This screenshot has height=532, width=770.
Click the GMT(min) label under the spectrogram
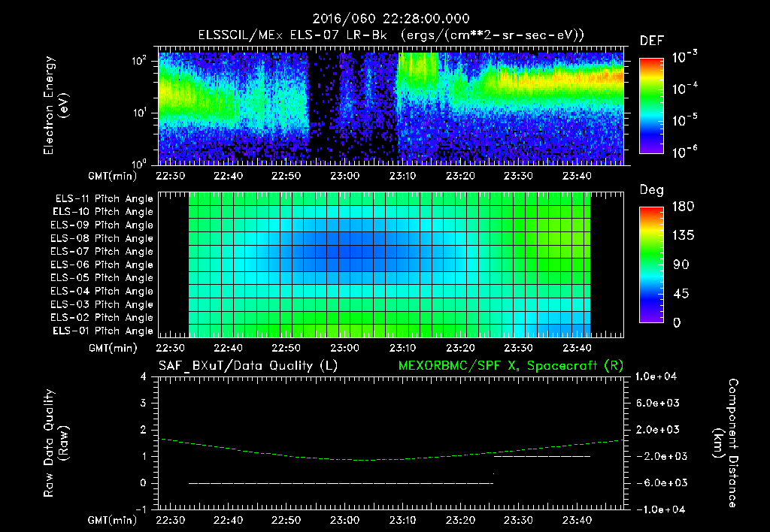pos(113,176)
